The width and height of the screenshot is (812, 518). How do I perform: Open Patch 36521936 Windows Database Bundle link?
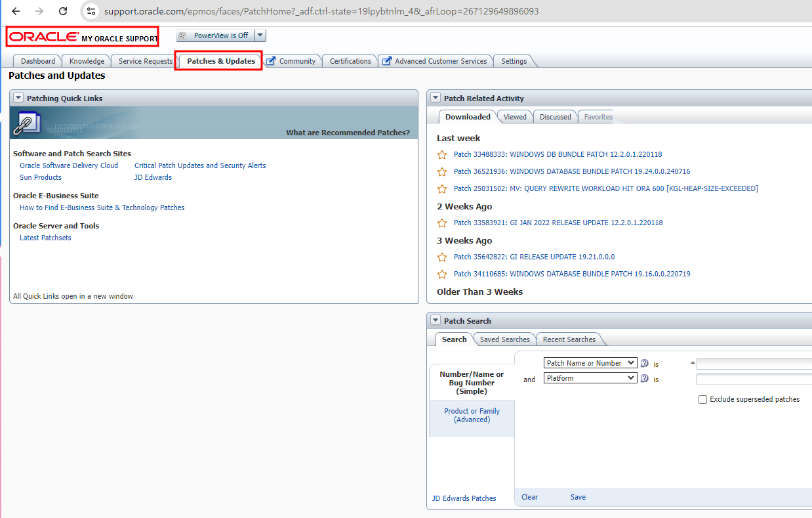click(x=572, y=172)
